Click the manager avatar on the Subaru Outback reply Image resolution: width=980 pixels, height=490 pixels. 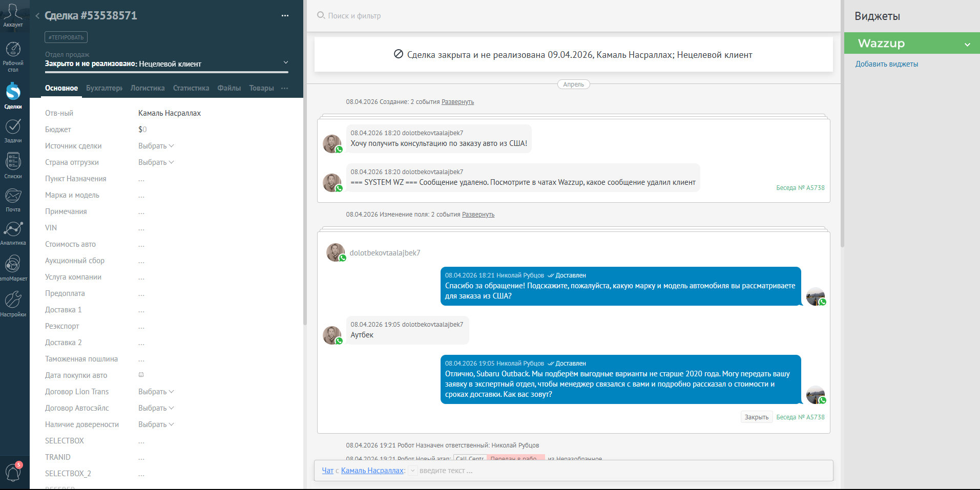point(816,395)
